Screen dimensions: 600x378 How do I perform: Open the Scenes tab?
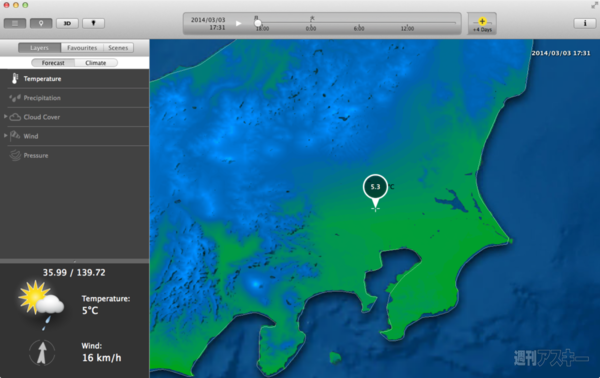[118, 48]
